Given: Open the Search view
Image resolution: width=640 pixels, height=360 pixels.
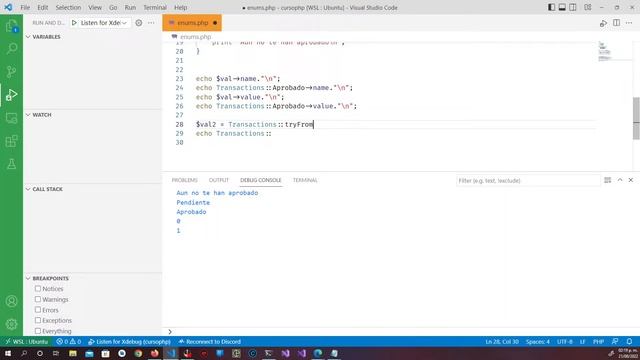Looking at the screenshot, I should [11, 49].
